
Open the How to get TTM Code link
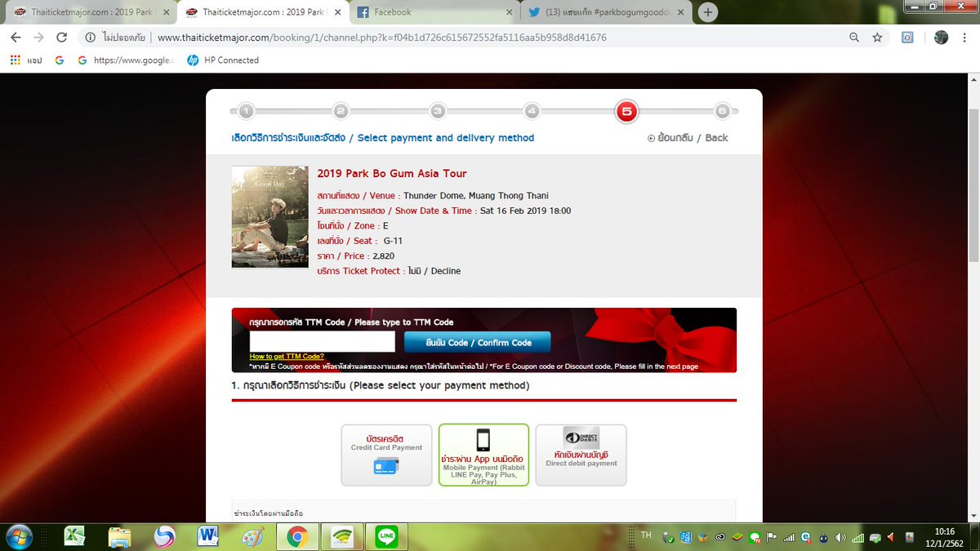click(287, 357)
